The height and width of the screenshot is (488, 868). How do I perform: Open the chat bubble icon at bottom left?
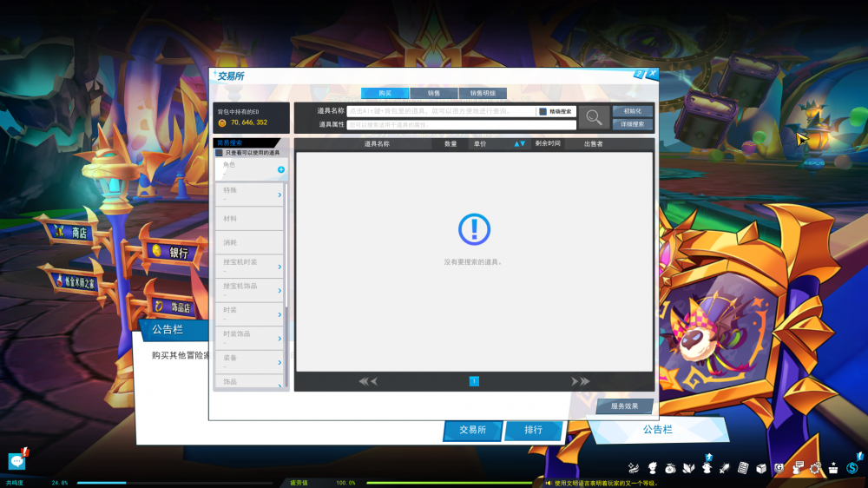tap(16, 460)
